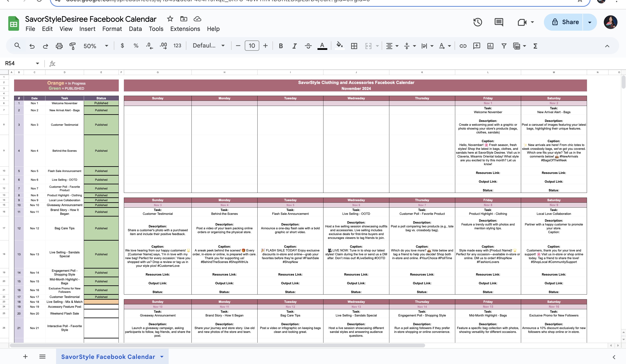Click the paint format roller icon
The width and height of the screenshot is (626, 364).
point(72,46)
